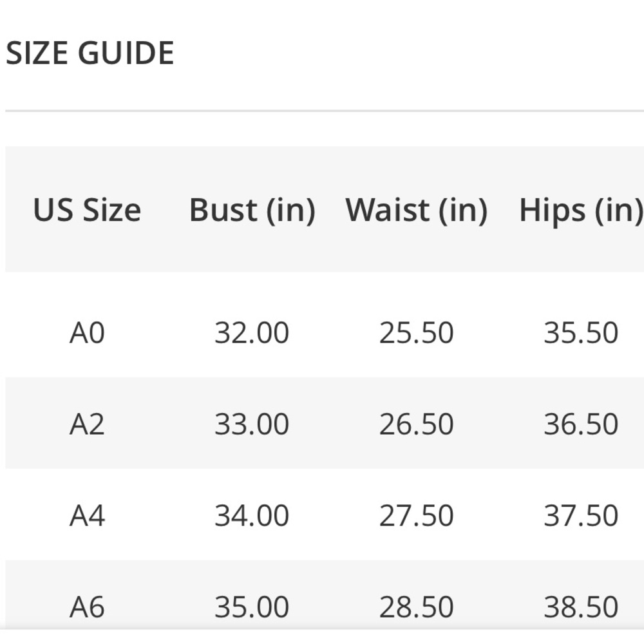This screenshot has width=644, height=644.
Task: Select the Waist (in) column header
Action: pyautogui.click(x=416, y=210)
